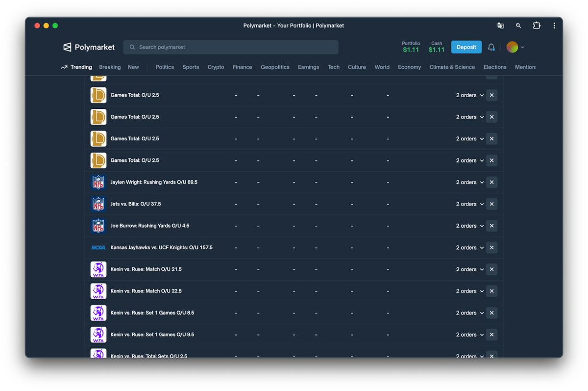Viewport: 588px width, 391px height.
Task: Open Joe Burrow: Rushing Yards O/U 4.5
Action: coord(150,226)
